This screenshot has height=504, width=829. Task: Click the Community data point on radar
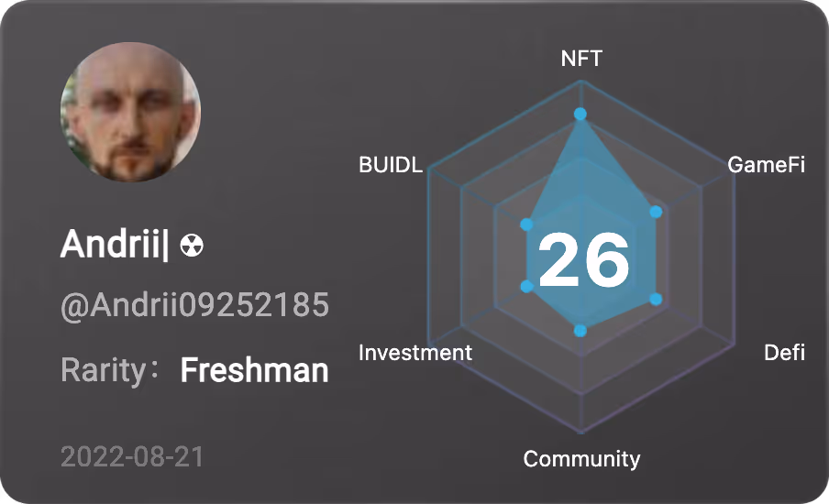click(x=580, y=330)
